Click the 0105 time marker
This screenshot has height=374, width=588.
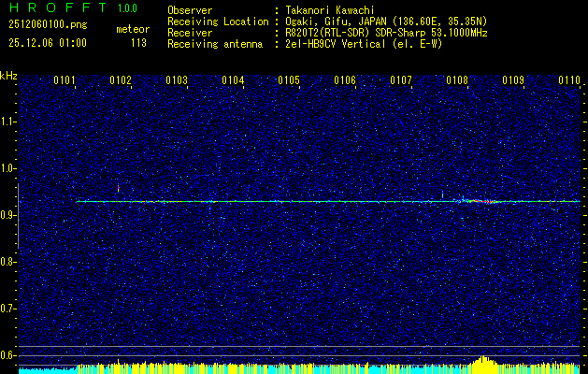289,79
